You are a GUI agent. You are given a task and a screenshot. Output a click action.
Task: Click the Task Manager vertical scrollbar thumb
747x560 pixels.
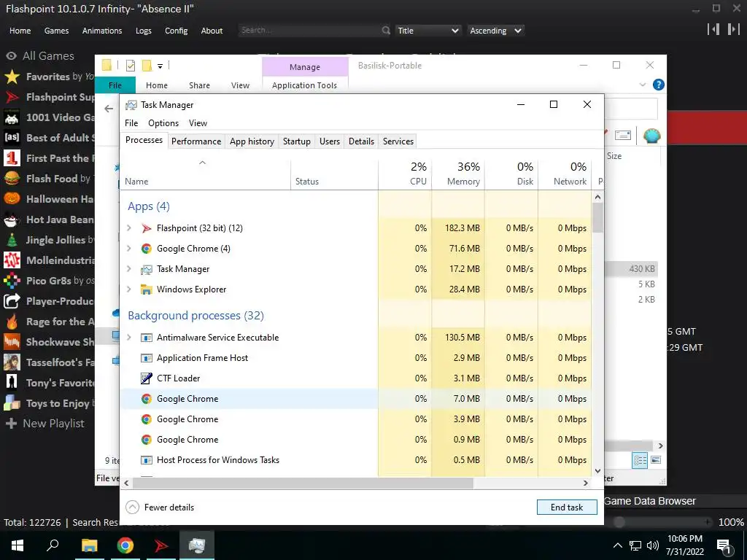point(598,218)
